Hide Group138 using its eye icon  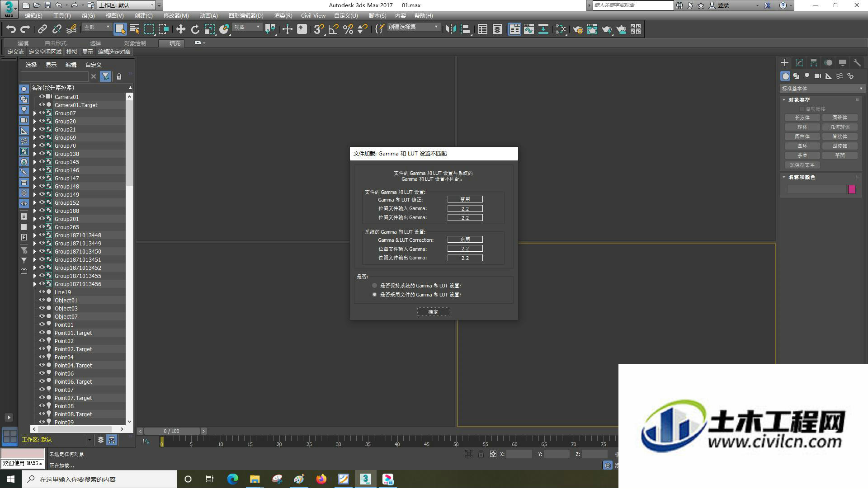(x=42, y=154)
